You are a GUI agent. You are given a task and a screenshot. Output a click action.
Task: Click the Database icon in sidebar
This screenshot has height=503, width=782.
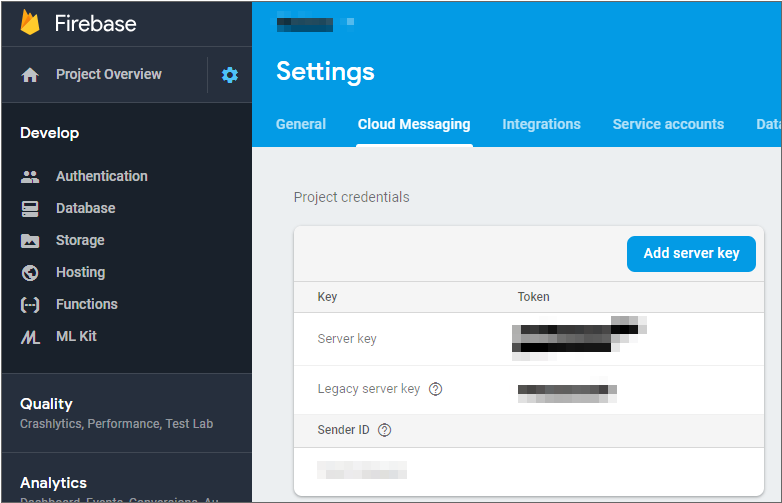(x=30, y=209)
